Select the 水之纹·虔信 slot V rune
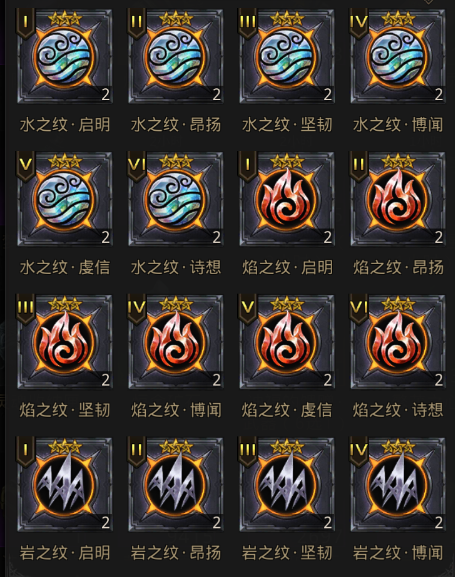455x577 pixels. pos(64,199)
